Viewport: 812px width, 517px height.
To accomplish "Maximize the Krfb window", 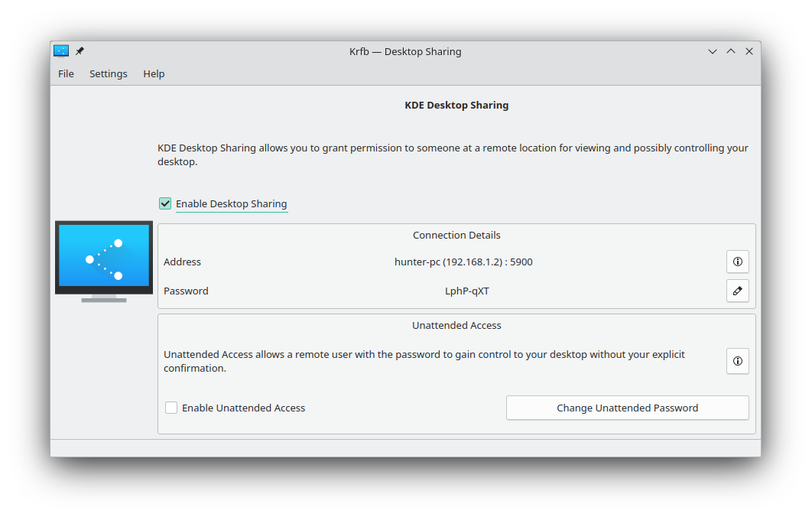I will pos(731,52).
